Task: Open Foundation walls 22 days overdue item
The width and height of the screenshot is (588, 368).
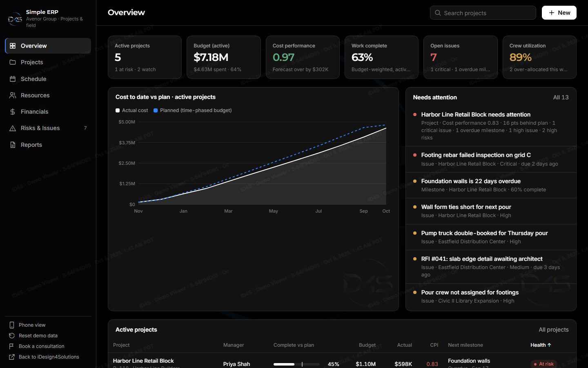Action: coord(491,185)
